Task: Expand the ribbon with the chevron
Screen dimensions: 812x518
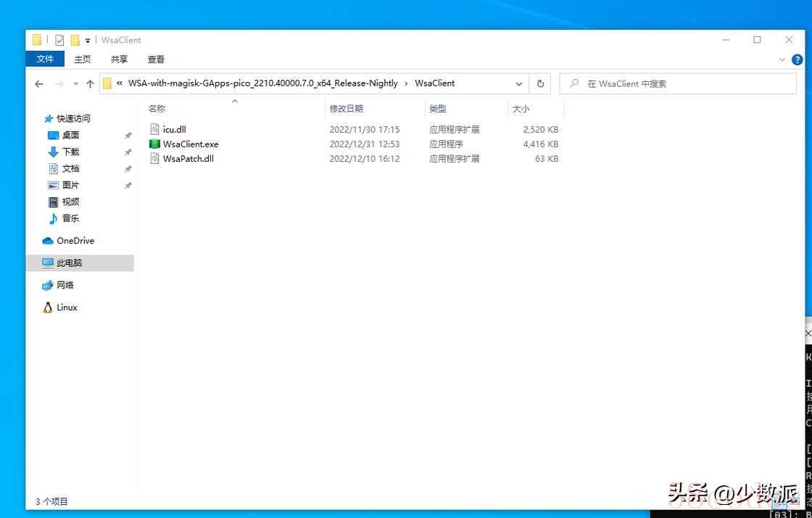Action: pyautogui.click(x=782, y=59)
